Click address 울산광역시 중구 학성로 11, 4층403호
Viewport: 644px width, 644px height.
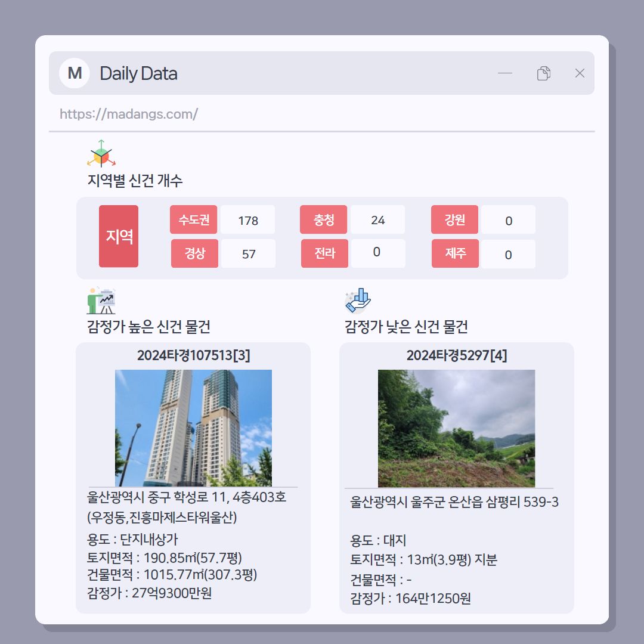point(187,497)
